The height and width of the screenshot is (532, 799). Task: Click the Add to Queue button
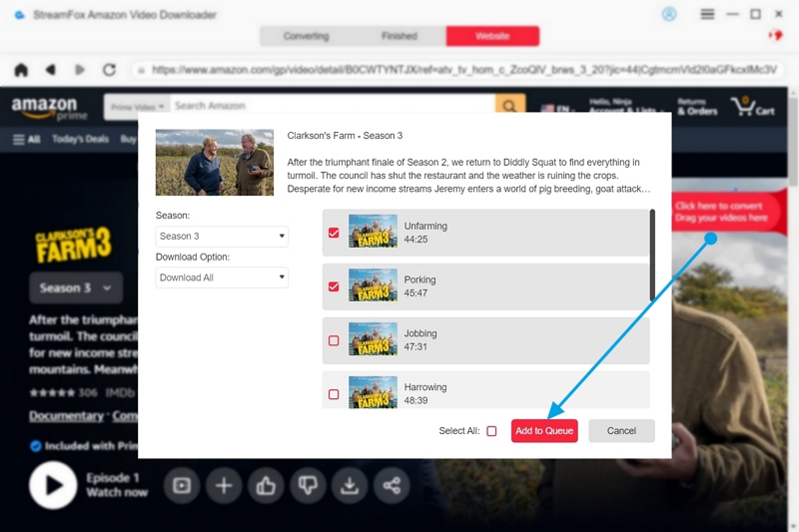[x=544, y=431]
